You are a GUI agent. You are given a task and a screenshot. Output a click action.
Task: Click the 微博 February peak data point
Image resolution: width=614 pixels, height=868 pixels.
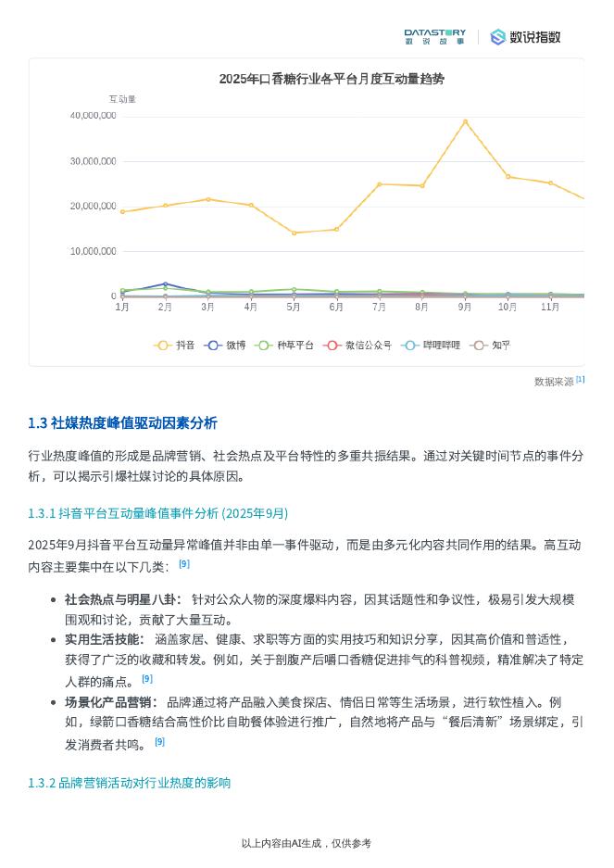coord(165,284)
